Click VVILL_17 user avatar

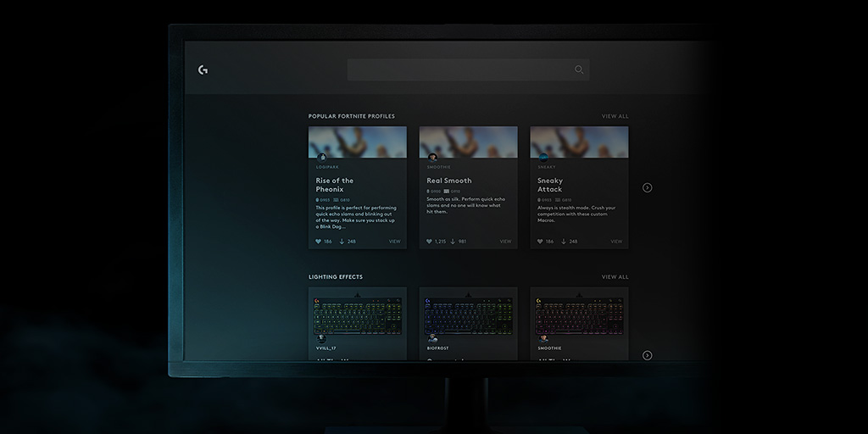coord(321,339)
